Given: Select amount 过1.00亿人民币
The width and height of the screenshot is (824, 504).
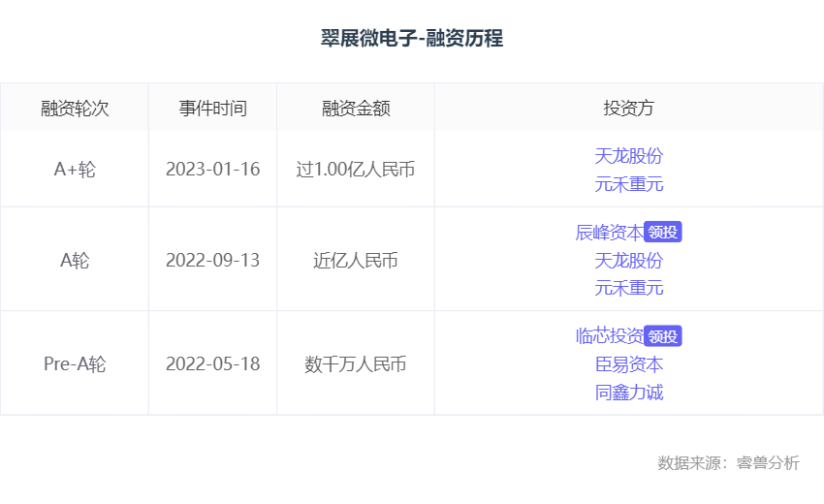Looking at the screenshot, I should (x=355, y=170).
